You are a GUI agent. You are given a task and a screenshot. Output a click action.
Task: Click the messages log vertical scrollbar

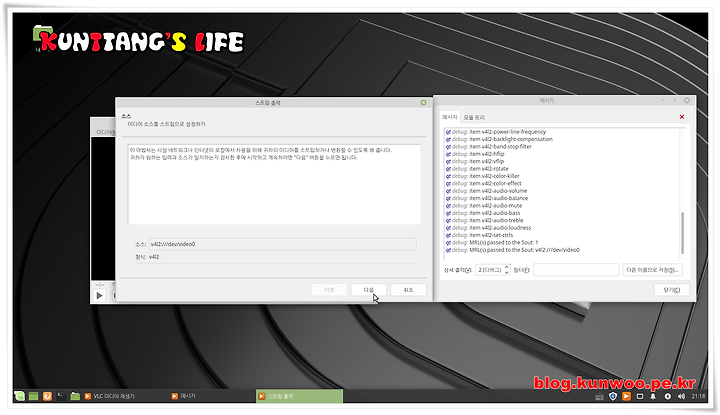click(682, 232)
